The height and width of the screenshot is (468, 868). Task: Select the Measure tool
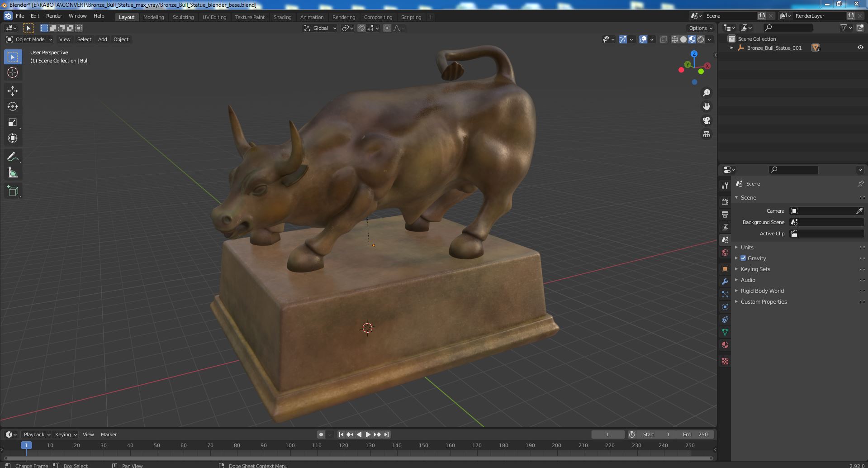(13, 172)
